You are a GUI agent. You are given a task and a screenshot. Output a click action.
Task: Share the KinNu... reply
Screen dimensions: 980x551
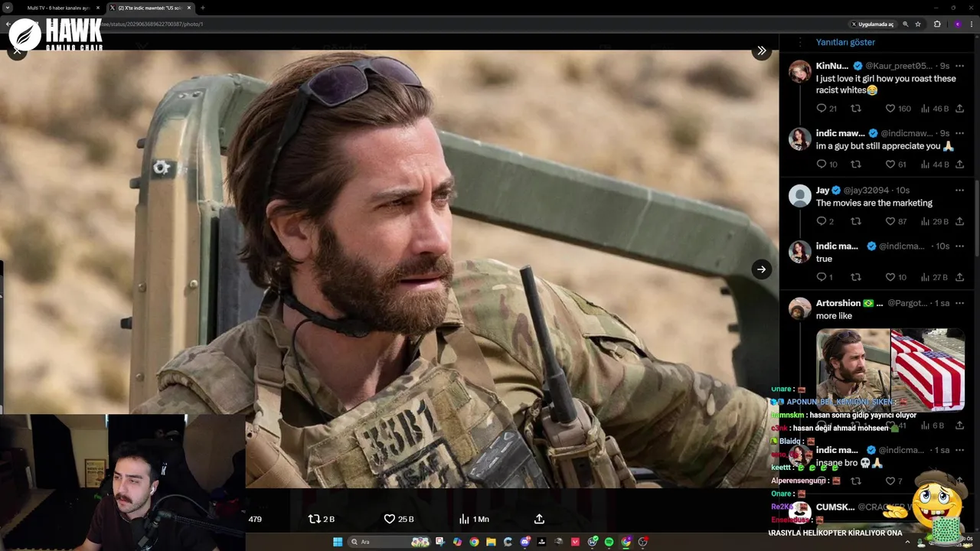959,109
